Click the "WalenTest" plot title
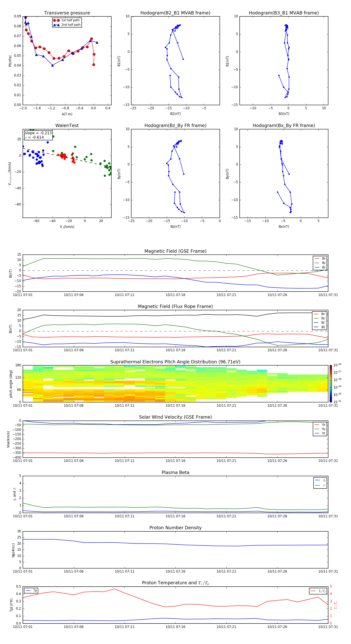Viewport: 351px width, 644px height. (67, 125)
